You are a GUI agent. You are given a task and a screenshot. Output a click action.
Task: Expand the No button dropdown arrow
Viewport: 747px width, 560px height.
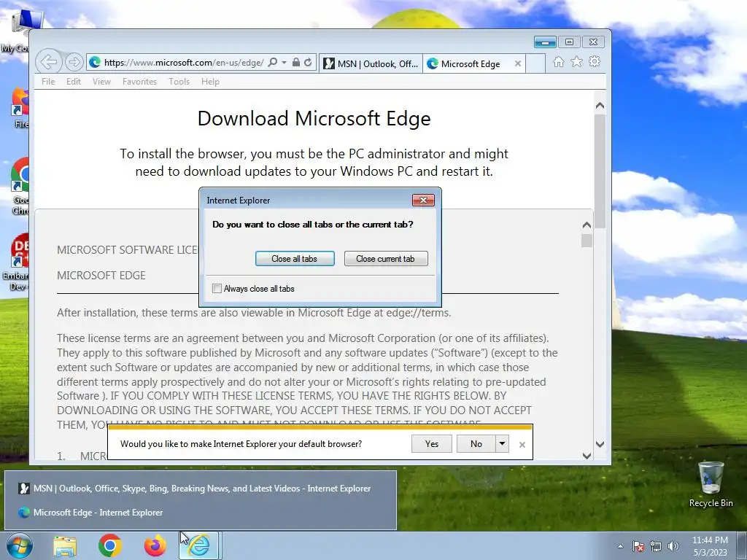click(502, 444)
